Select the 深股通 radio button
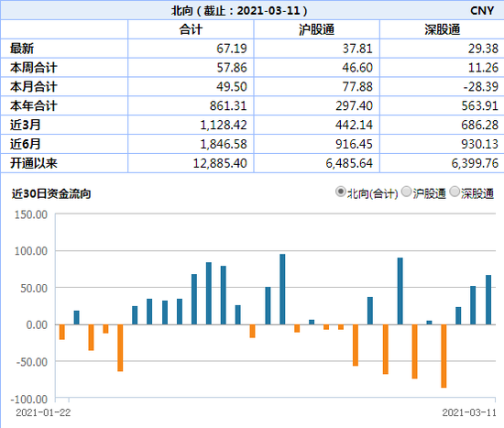Viewport: 504px width, 428px height. tap(455, 192)
